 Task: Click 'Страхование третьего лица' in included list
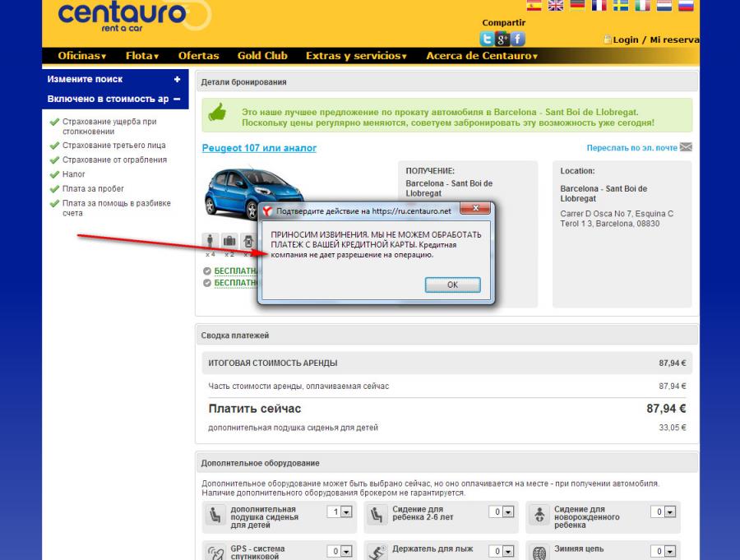pos(114,146)
